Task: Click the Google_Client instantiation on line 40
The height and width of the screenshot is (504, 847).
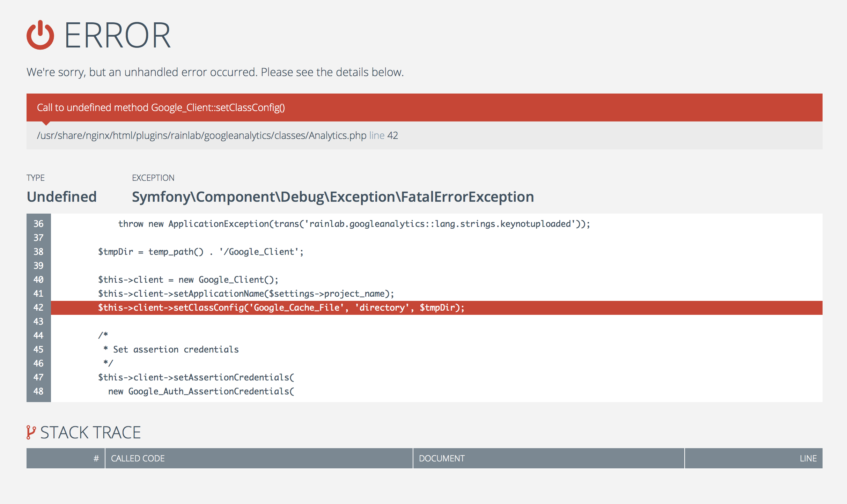Action: (x=188, y=280)
